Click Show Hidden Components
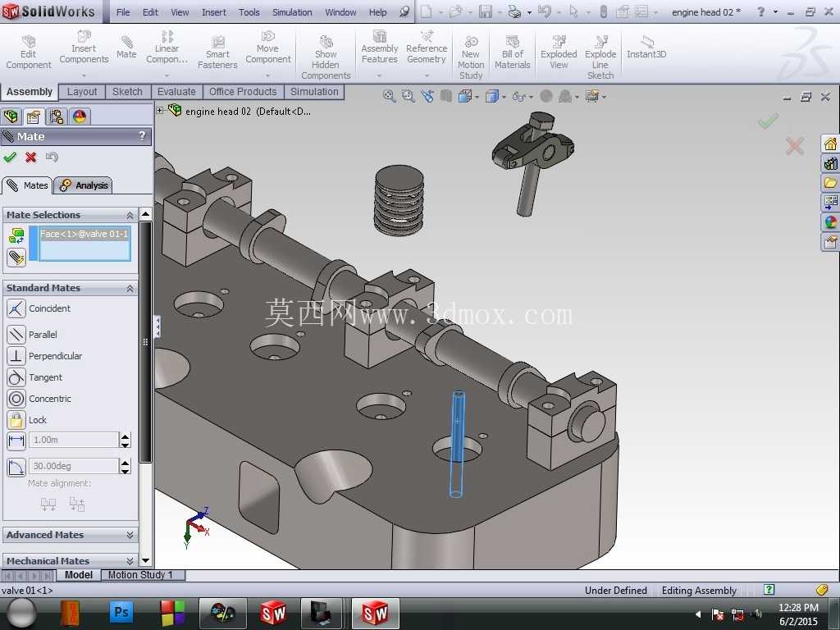840x630 pixels. [326, 57]
